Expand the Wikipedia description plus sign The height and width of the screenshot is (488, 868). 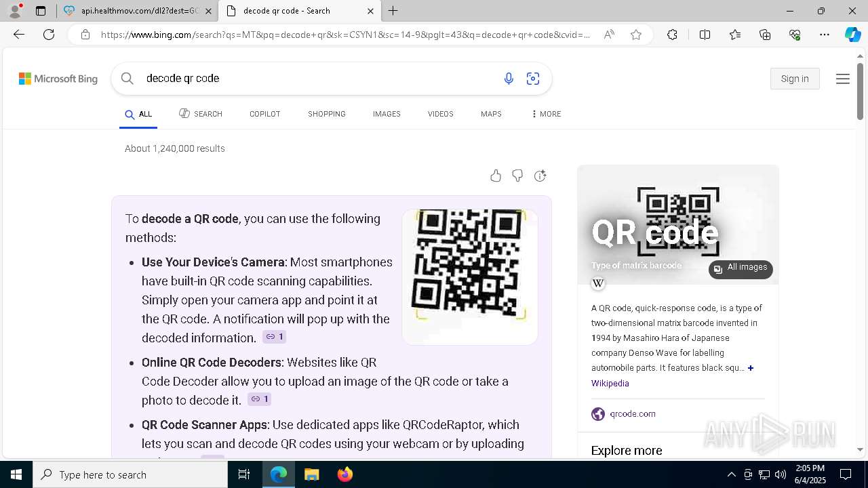751,368
